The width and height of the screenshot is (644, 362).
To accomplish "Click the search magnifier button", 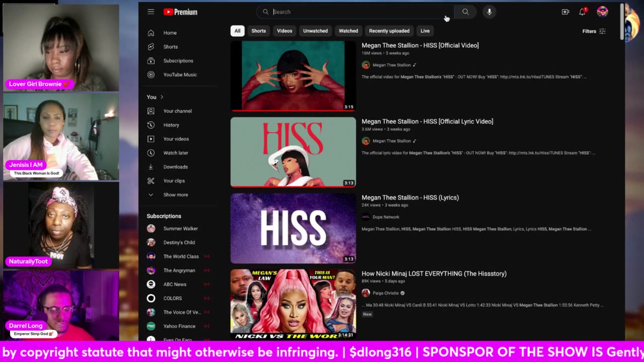I will tap(465, 12).
